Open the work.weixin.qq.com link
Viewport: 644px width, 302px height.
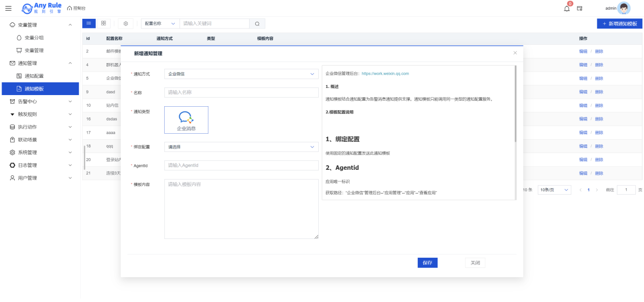tap(385, 74)
